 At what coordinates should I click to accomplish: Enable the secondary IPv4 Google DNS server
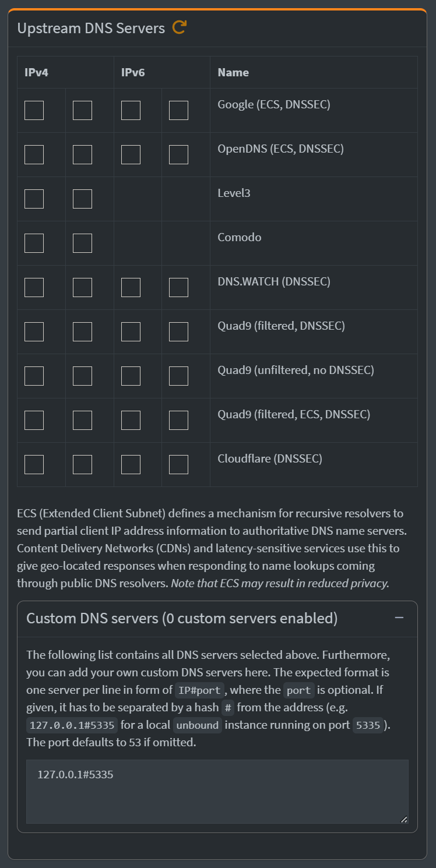(82, 110)
